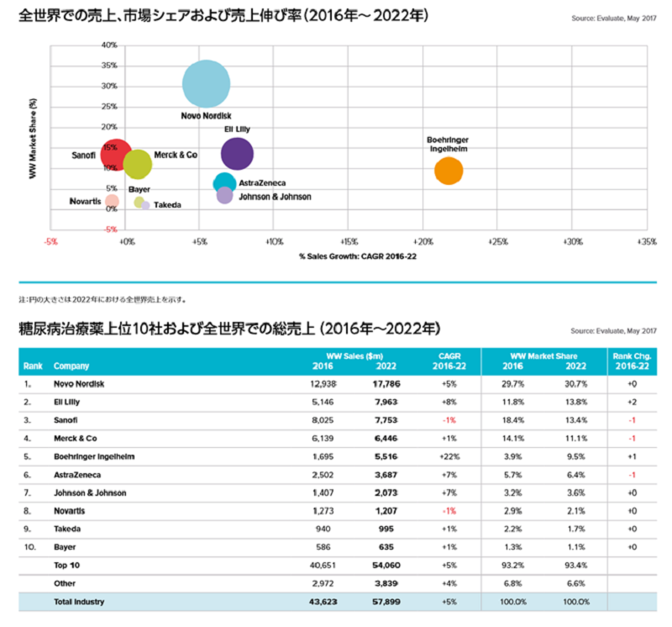Viewport: 672px width, 627px height.
Task: Select 'Novo Nordisk' in the table's first row
Action: coord(79,384)
